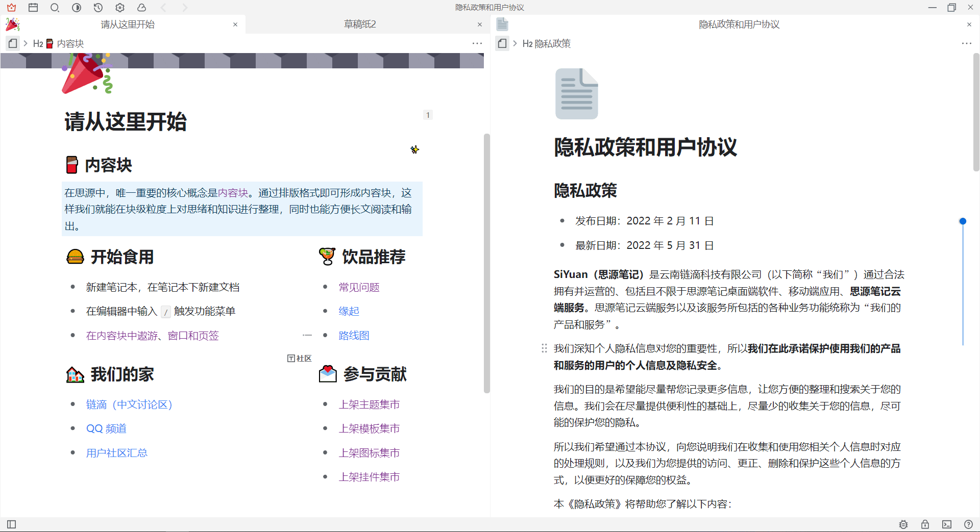Lock the screen using the padlock icon
Image resolution: width=980 pixels, height=532 pixels.
coord(924,524)
